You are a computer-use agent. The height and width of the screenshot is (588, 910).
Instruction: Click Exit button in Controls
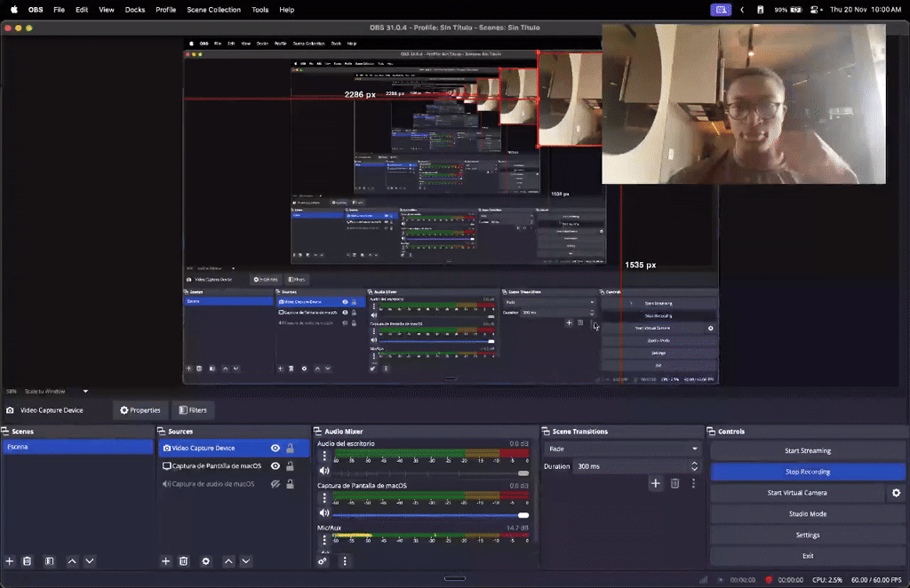(x=807, y=555)
